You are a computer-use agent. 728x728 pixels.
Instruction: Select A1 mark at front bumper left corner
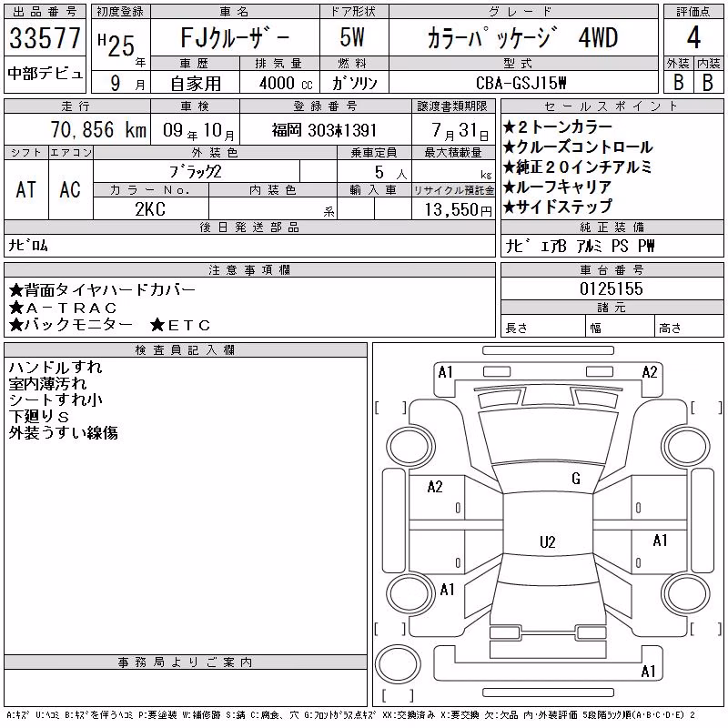pos(445,372)
